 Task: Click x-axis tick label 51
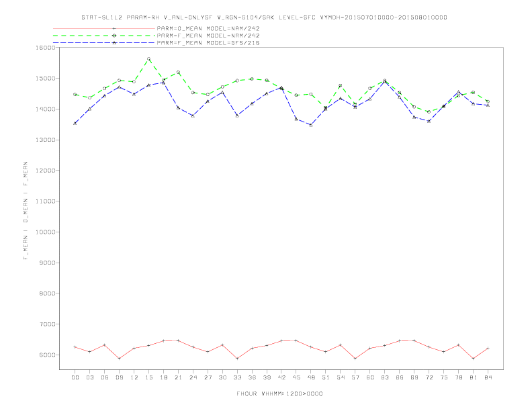pyautogui.click(x=326, y=377)
